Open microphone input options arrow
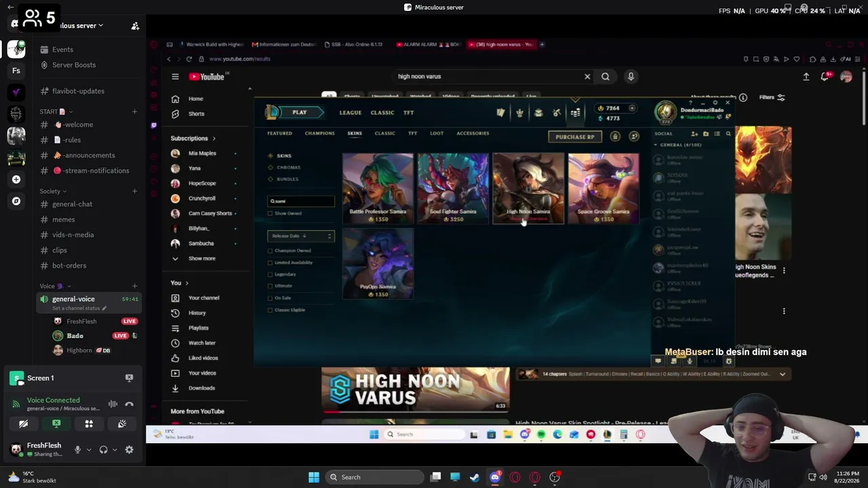The height and width of the screenshot is (488, 868). pyautogui.click(x=88, y=449)
